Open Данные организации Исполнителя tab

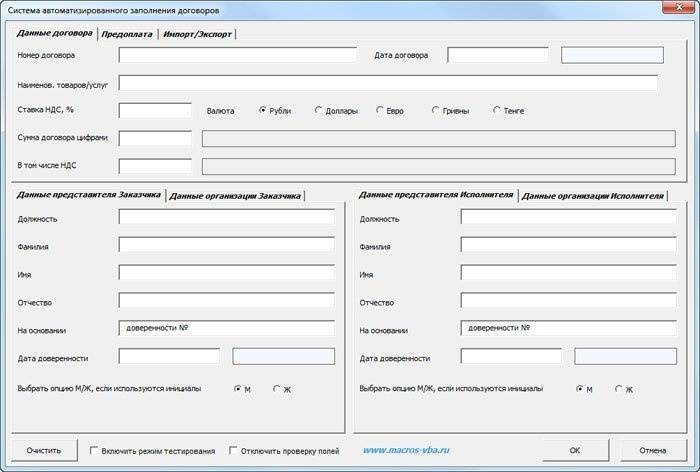[593, 196]
